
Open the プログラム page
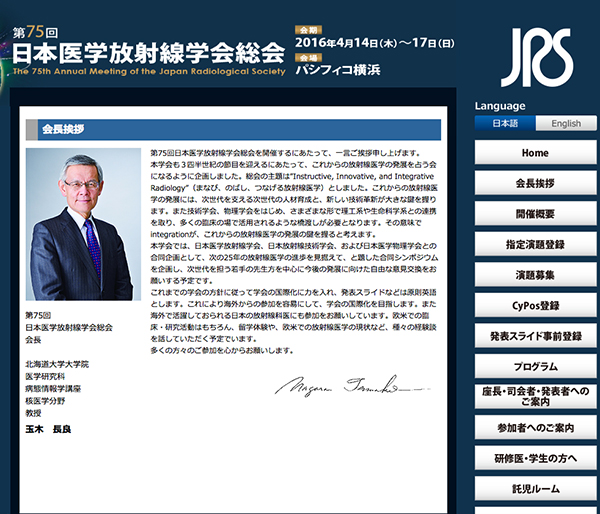click(x=535, y=366)
